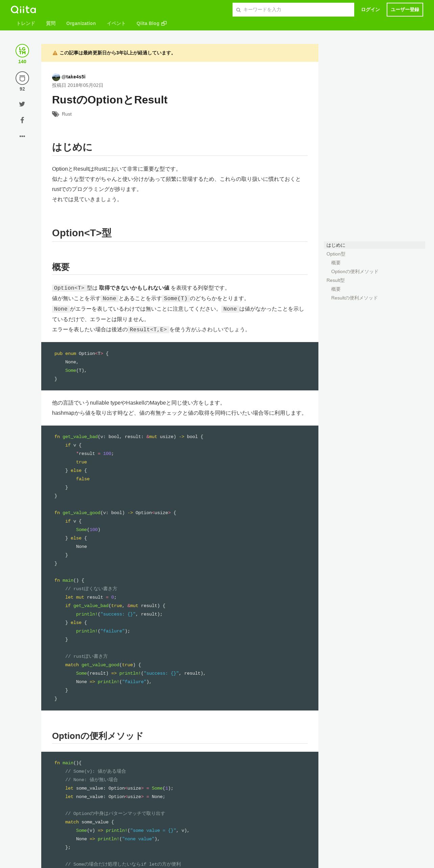The height and width of the screenshot is (868, 434).
Task: Click the はじめに section heading
Action: click(x=72, y=147)
